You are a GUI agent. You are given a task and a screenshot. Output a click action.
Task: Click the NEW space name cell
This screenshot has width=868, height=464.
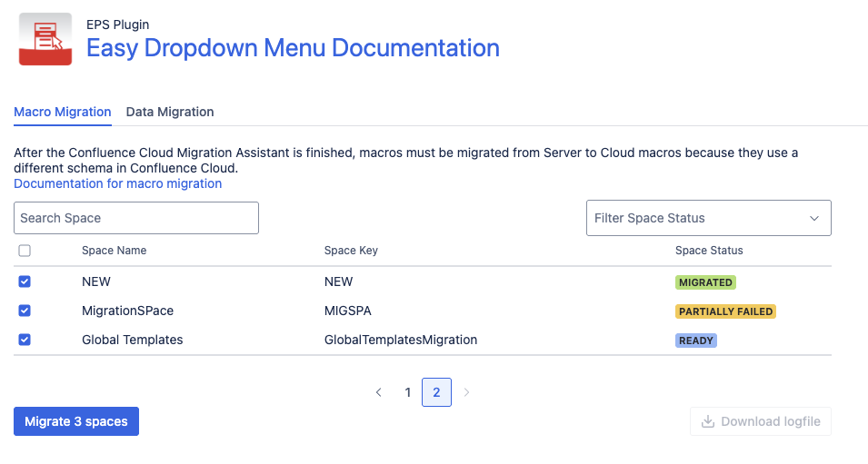point(96,281)
